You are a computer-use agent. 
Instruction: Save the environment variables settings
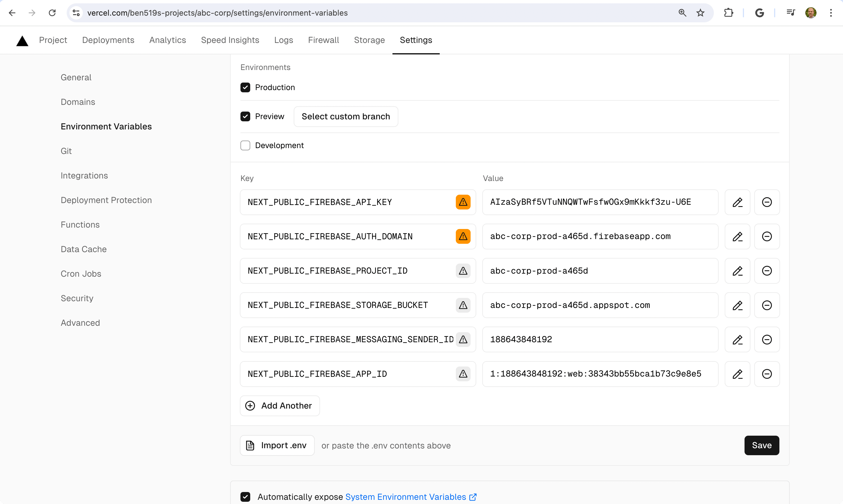point(762,445)
